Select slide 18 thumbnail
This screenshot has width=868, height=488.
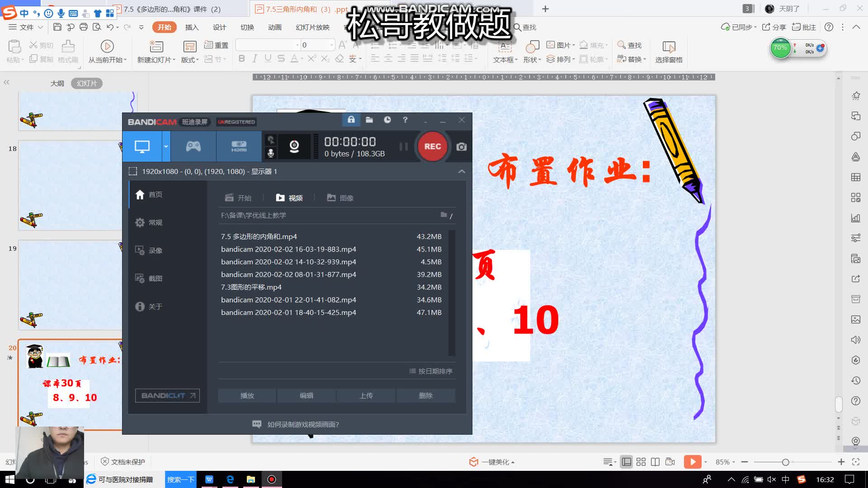[70, 185]
